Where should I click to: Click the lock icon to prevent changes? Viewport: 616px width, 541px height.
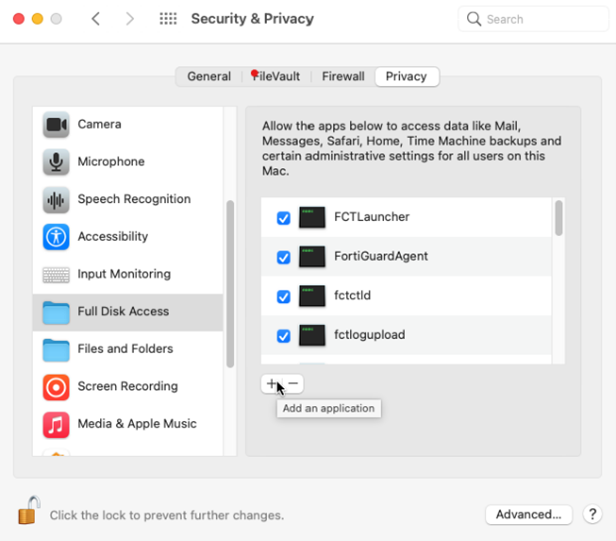click(28, 511)
